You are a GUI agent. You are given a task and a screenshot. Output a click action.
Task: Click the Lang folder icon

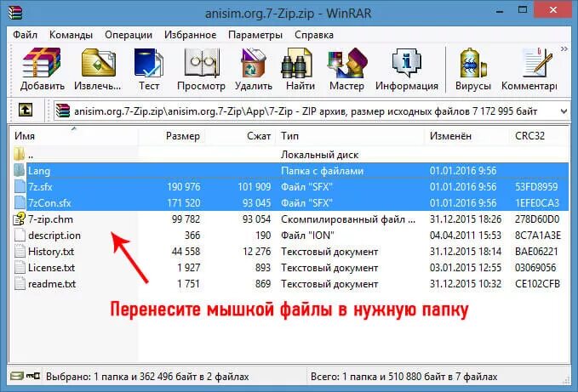20,170
